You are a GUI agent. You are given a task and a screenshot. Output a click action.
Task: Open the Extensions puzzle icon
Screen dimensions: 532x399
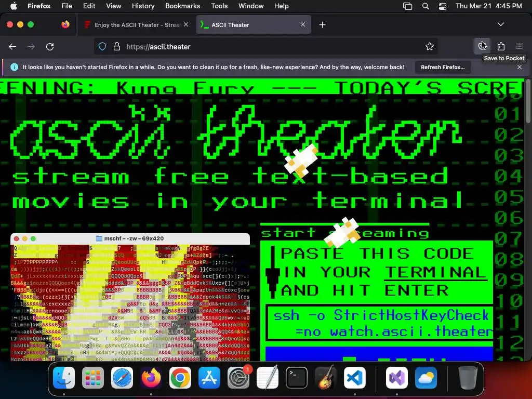pos(501,46)
